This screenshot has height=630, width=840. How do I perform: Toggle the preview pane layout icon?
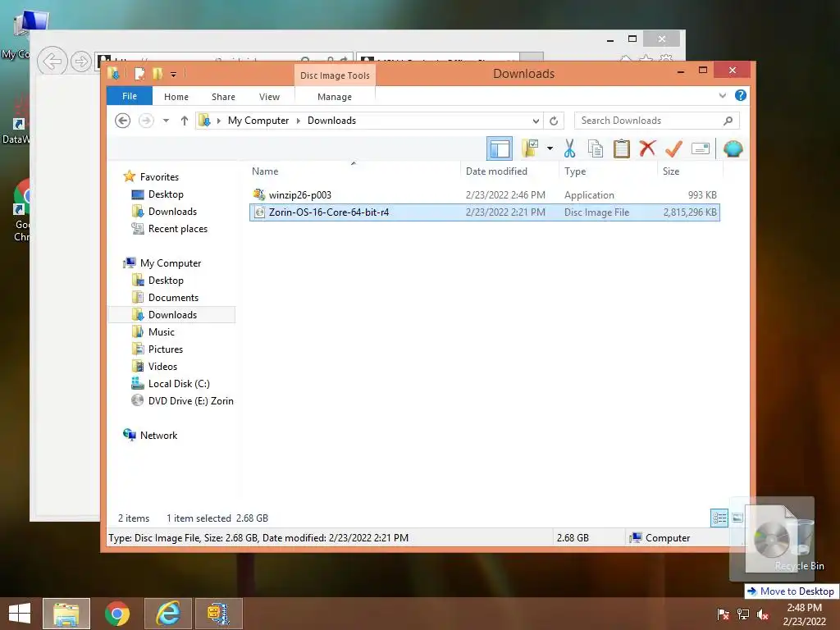tap(500, 148)
